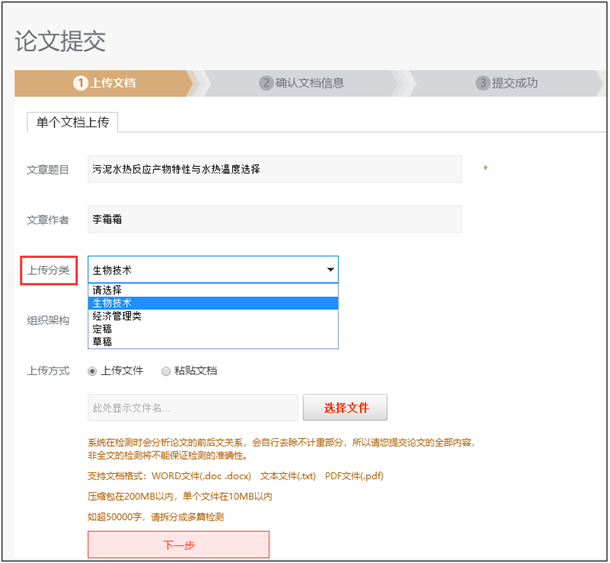
Task: Click the red-boxed 上传分类 label
Action: (x=49, y=270)
